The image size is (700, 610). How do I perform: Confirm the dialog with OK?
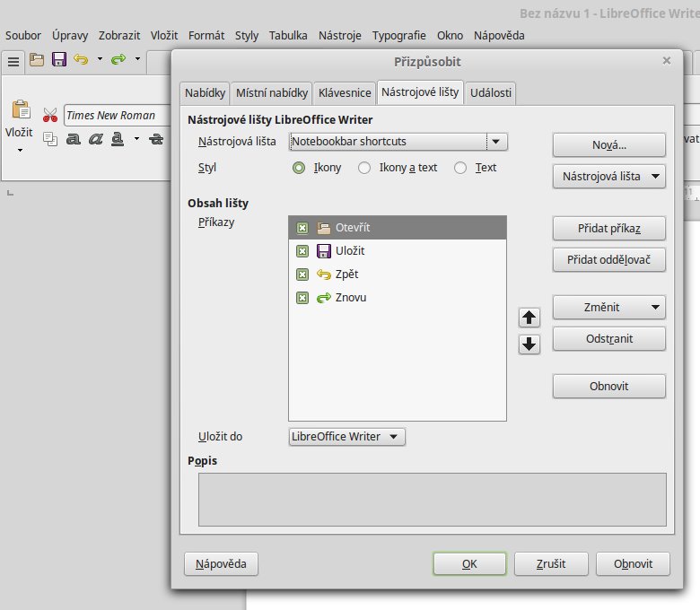point(469,564)
